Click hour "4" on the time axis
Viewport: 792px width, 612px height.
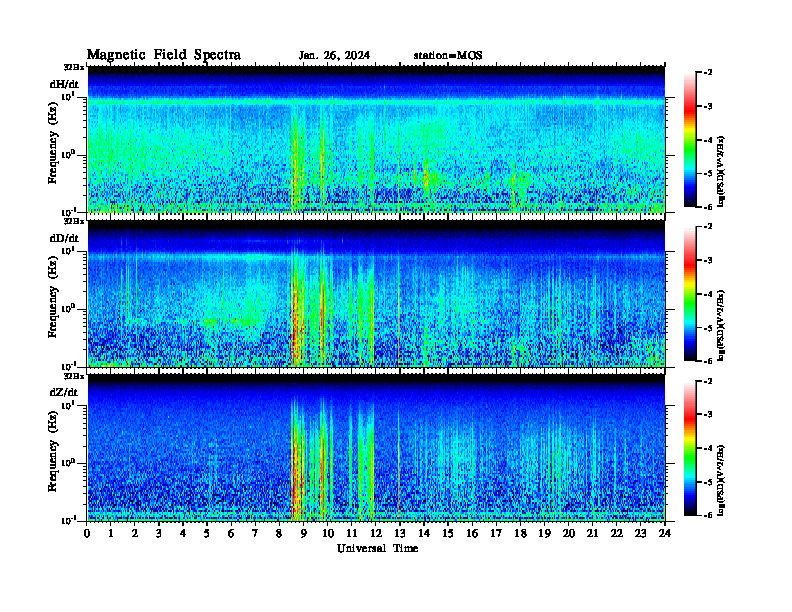coord(183,533)
